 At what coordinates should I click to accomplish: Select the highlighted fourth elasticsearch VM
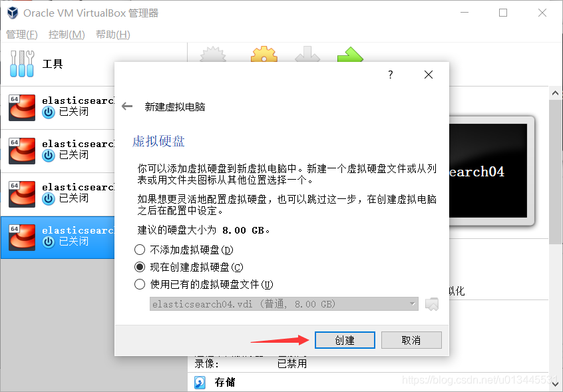pyautogui.click(x=57, y=238)
